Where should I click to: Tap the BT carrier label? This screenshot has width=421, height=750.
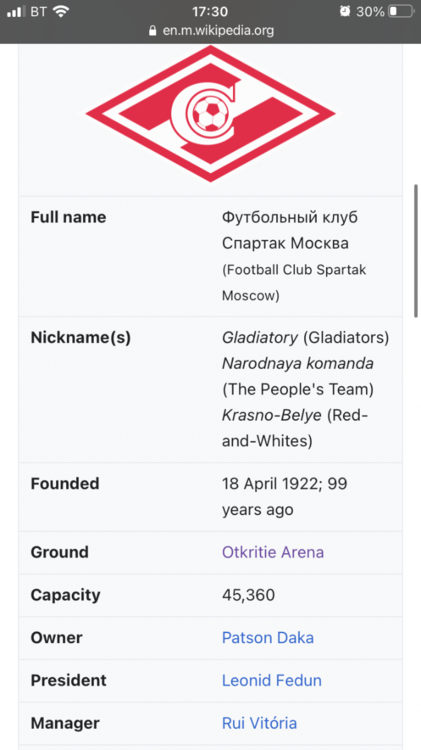coord(39,11)
